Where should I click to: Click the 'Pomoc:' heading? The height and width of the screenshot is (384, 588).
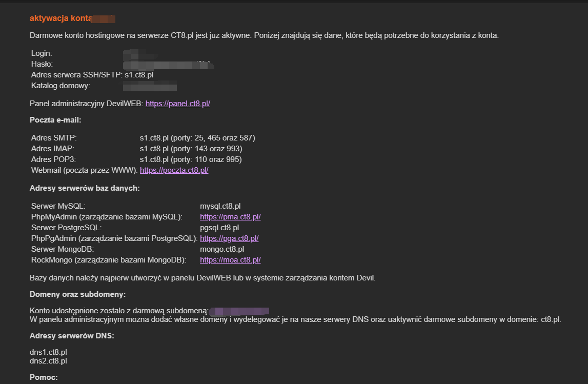tap(44, 378)
